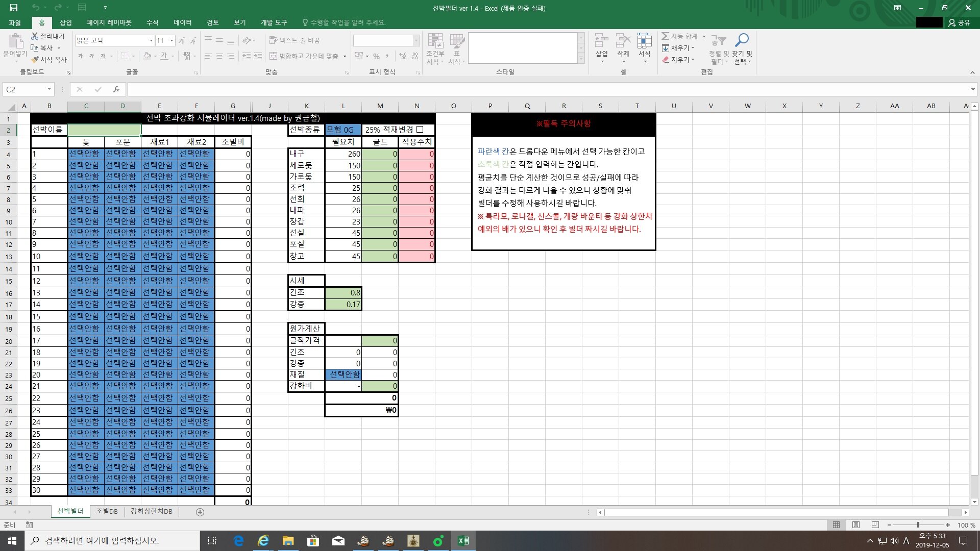Click the zoom out minus button
The height and width of the screenshot is (551, 980).
889,525
